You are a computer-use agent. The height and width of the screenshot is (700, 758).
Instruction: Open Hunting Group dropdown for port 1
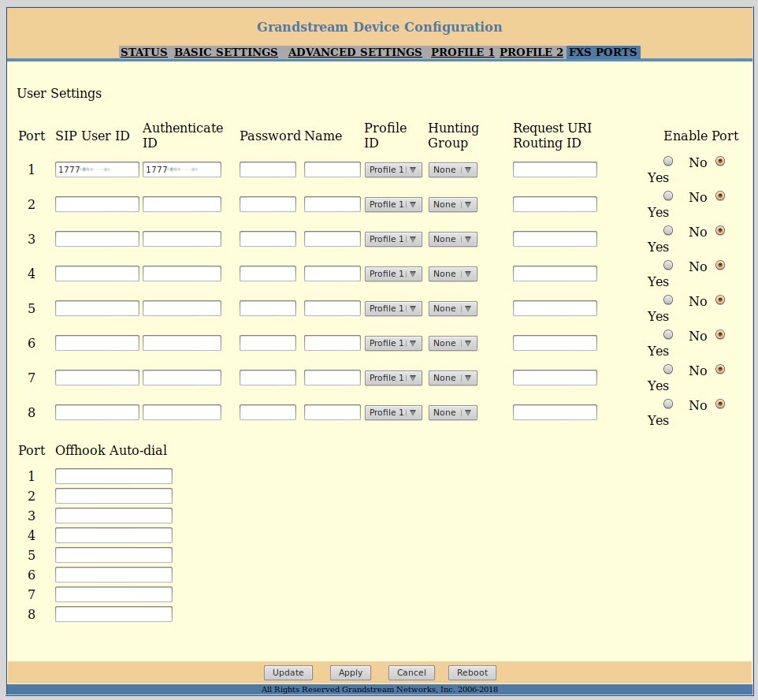(452, 169)
